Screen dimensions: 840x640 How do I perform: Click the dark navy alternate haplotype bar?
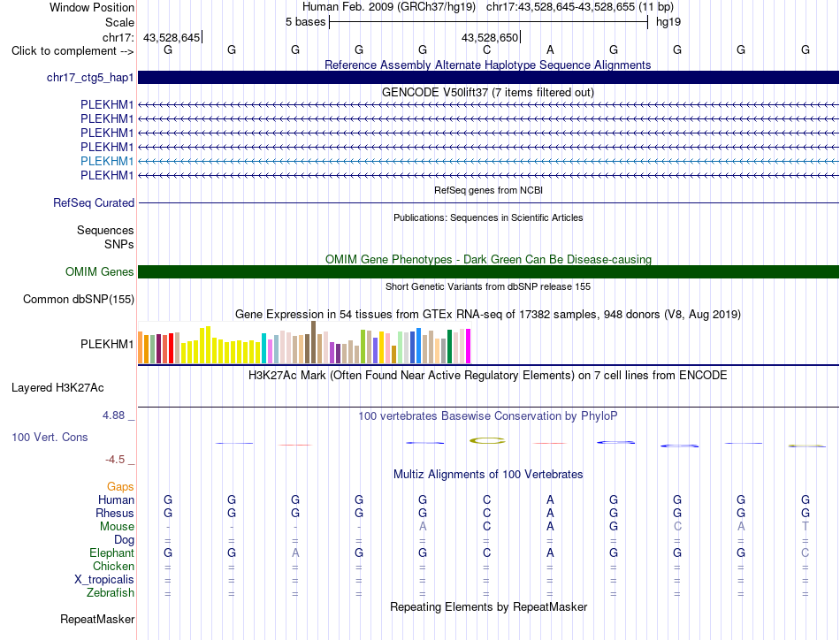coord(489,78)
